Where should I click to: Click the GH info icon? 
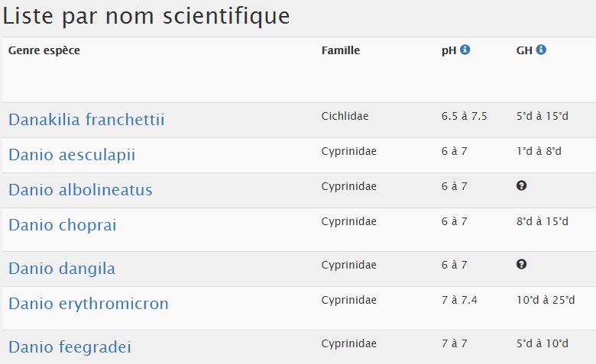point(541,50)
